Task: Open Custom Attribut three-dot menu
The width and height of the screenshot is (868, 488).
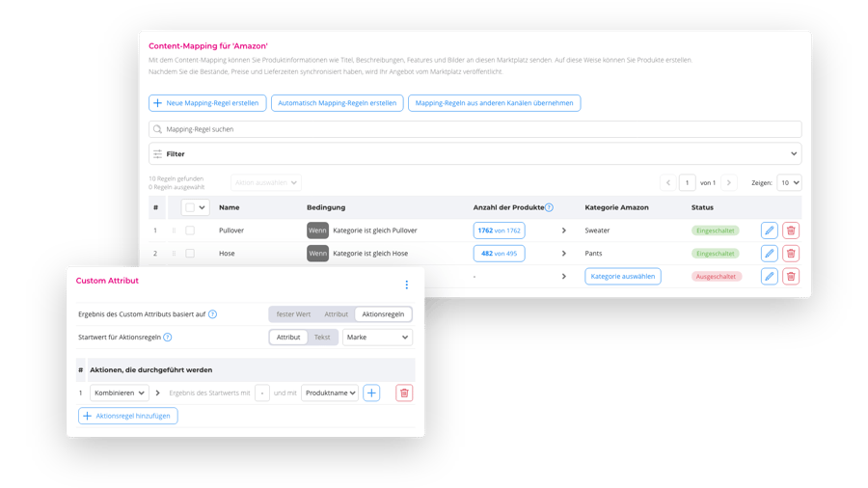Action: (x=406, y=285)
